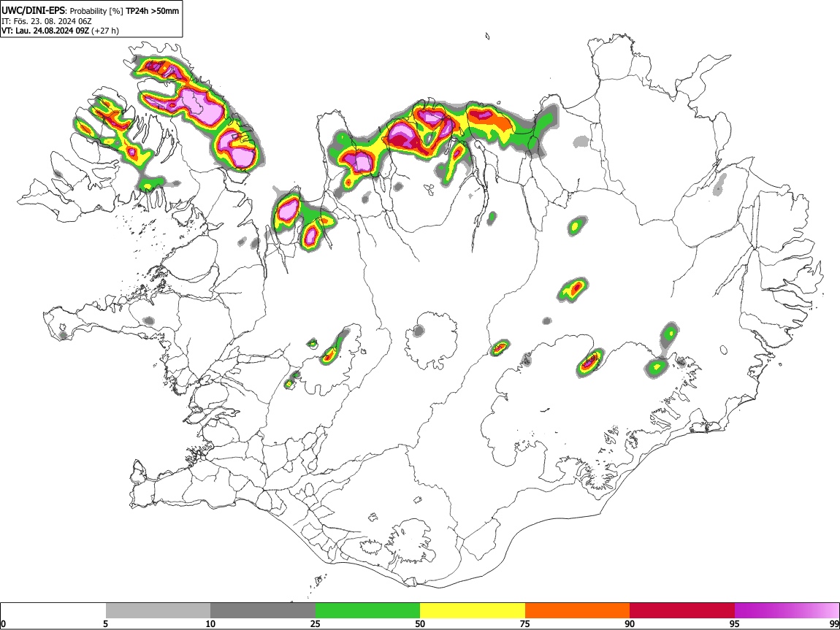840x630 pixels.
Task: Click the yellow 50–75 legend segment
Action: 473,611
